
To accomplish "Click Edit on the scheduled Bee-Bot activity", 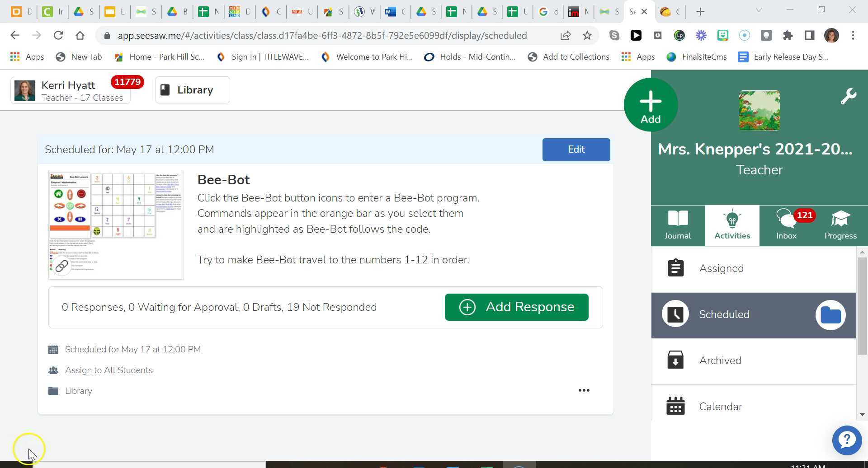I will pyautogui.click(x=576, y=149).
